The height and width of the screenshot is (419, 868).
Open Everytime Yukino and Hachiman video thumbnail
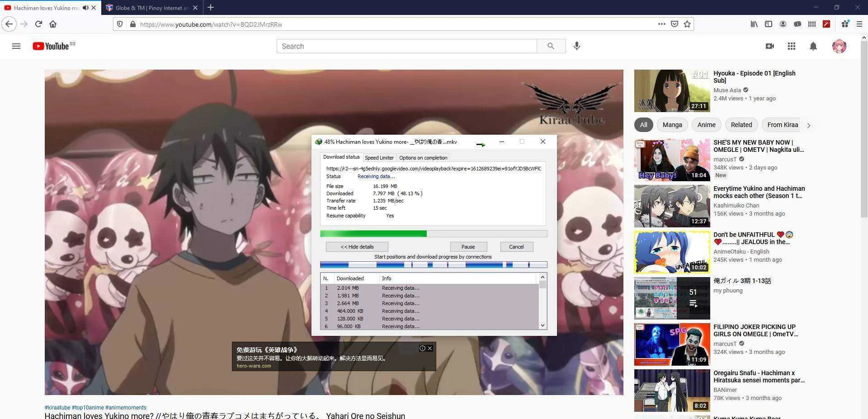(672, 206)
